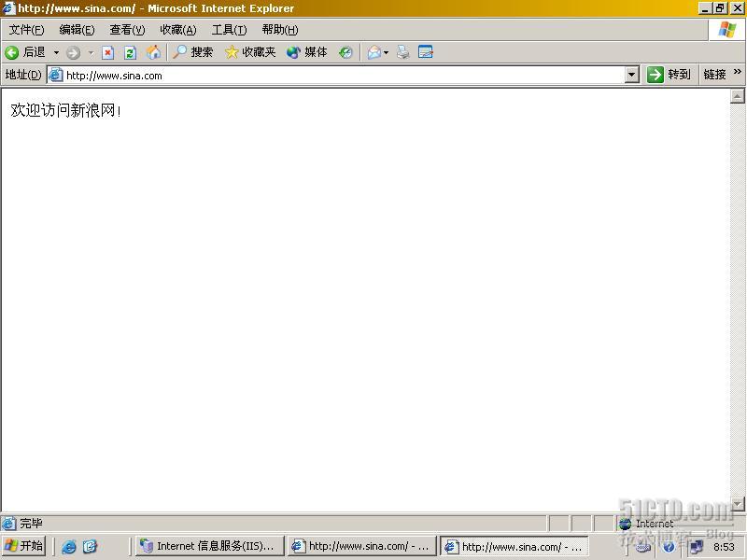Image resolution: width=747 pixels, height=560 pixels.
Task: Open the Favorites (收藏) menu
Action: [x=178, y=30]
